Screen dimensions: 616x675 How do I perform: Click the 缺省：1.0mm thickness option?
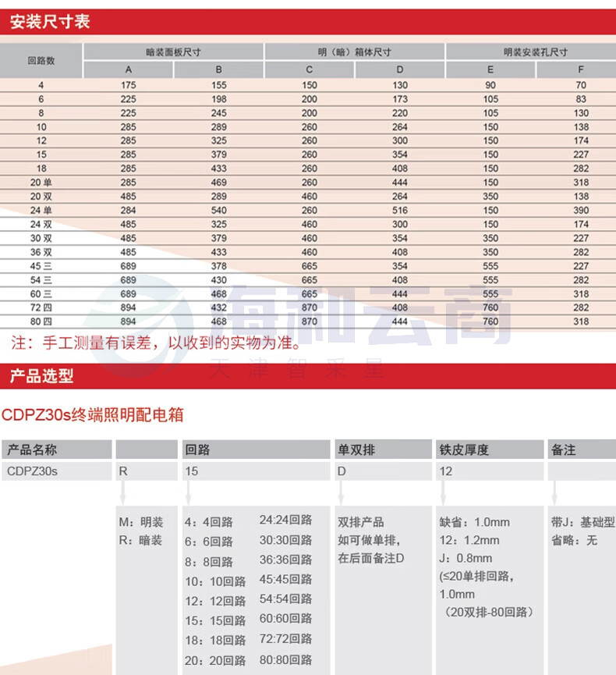pos(474,522)
